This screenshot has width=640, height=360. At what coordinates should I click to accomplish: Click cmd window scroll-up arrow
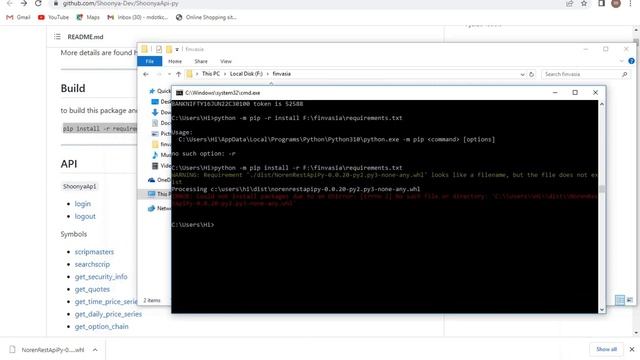coord(602,104)
